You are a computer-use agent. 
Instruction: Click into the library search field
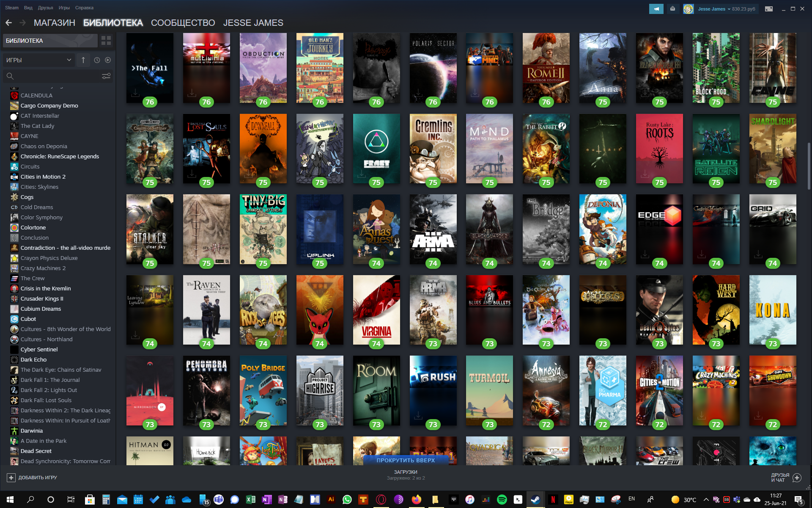(58, 76)
